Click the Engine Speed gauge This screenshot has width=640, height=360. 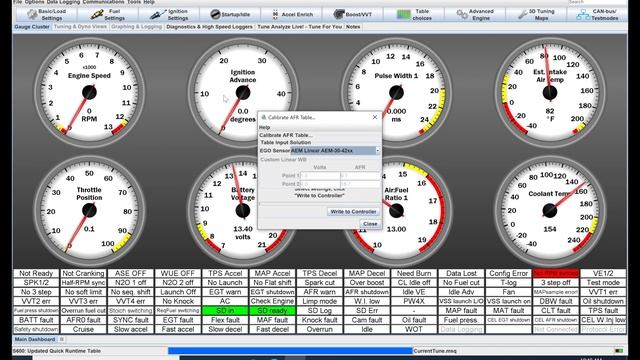coord(89,93)
